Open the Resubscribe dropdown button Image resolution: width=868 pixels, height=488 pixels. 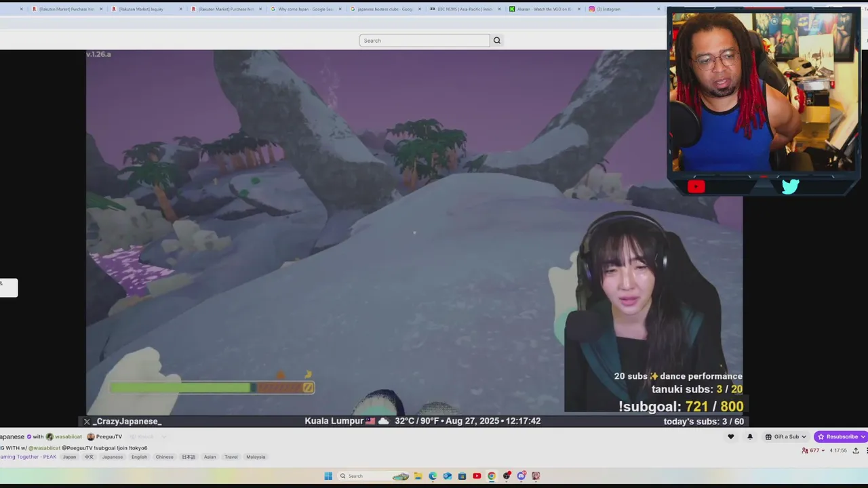841,437
